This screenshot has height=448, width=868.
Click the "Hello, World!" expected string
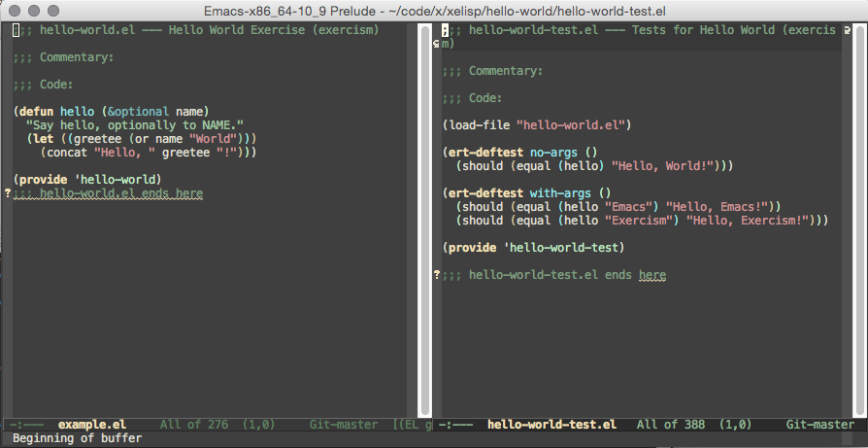(x=662, y=165)
